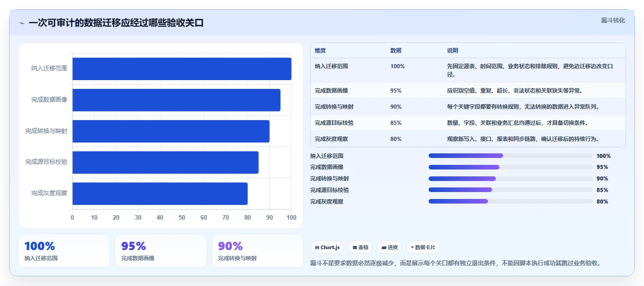Click the footer note starting 漏斗不是要求
Image resolution: width=644 pixels, height=286 pixels.
pyautogui.click(x=456, y=263)
